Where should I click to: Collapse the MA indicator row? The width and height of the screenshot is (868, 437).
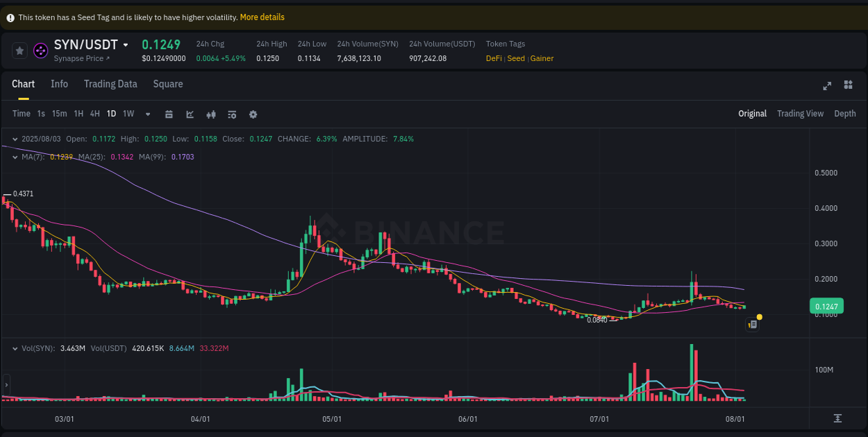(15, 157)
